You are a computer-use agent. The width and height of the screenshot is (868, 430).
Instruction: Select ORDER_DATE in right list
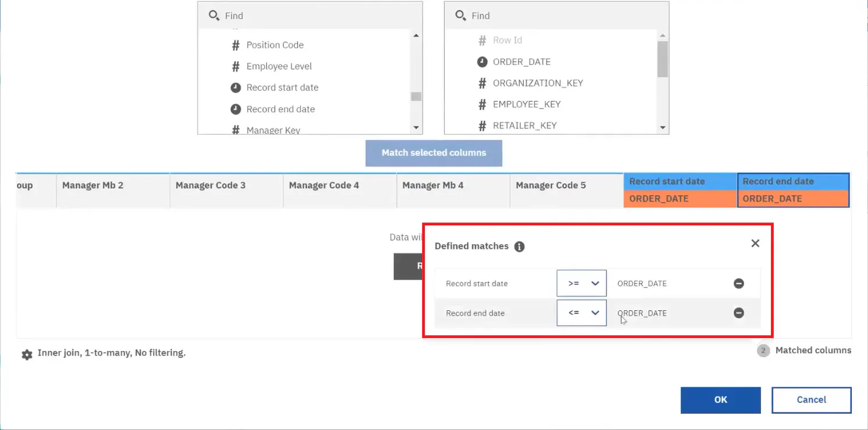pos(521,62)
